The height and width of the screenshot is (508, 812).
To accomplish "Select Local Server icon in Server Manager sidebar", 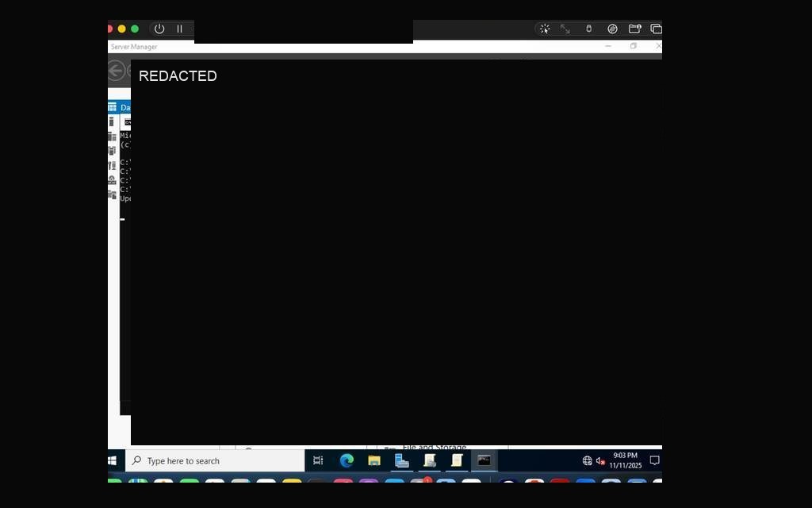I will pyautogui.click(x=111, y=121).
